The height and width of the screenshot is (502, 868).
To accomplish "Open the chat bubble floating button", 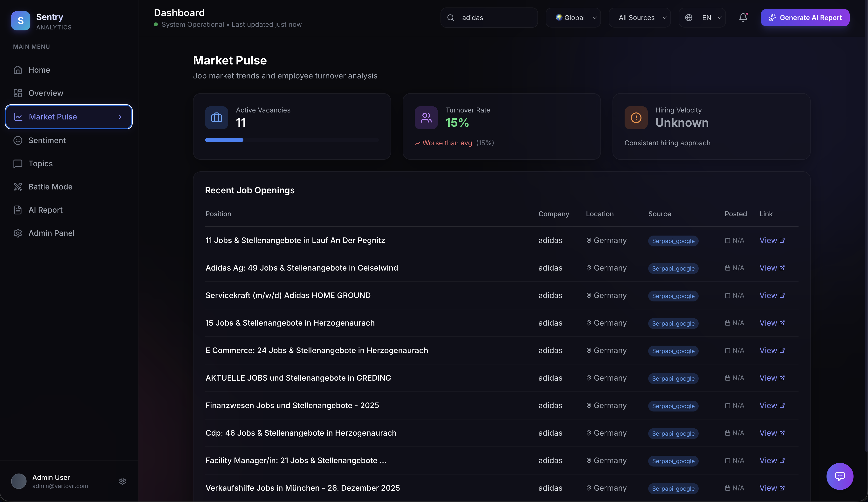I will (839, 476).
